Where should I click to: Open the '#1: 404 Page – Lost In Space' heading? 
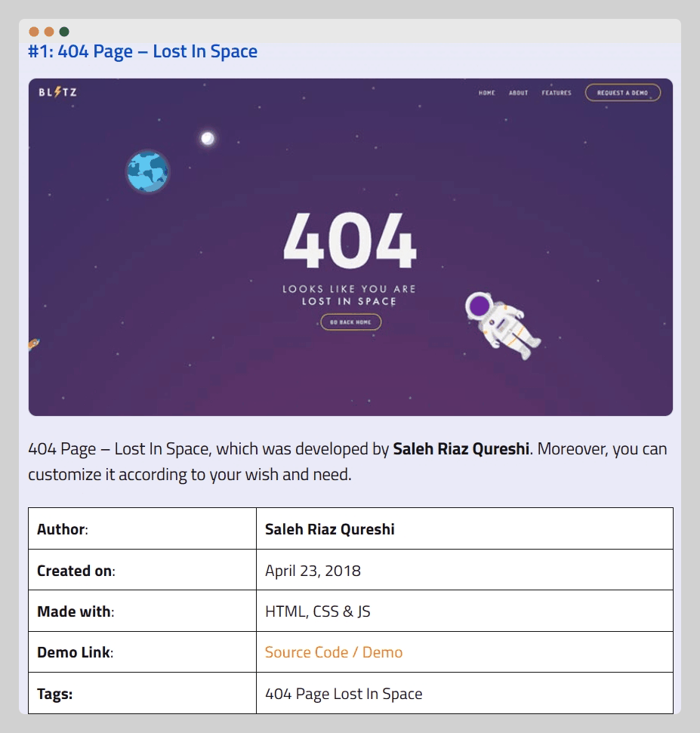(143, 51)
